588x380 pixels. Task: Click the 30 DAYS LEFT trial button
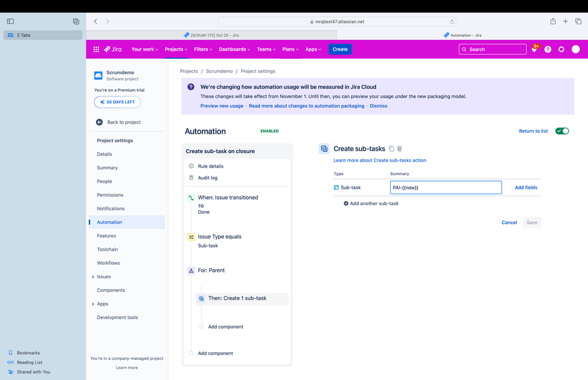[x=117, y=102]
